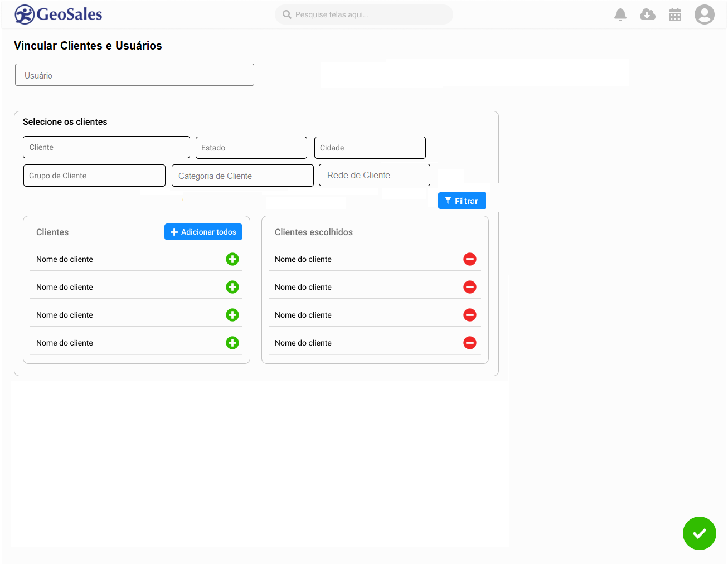The height and width of the screenshot is (564, 728).
Task: Open the calendar icon in header
Action: [675, 14]
